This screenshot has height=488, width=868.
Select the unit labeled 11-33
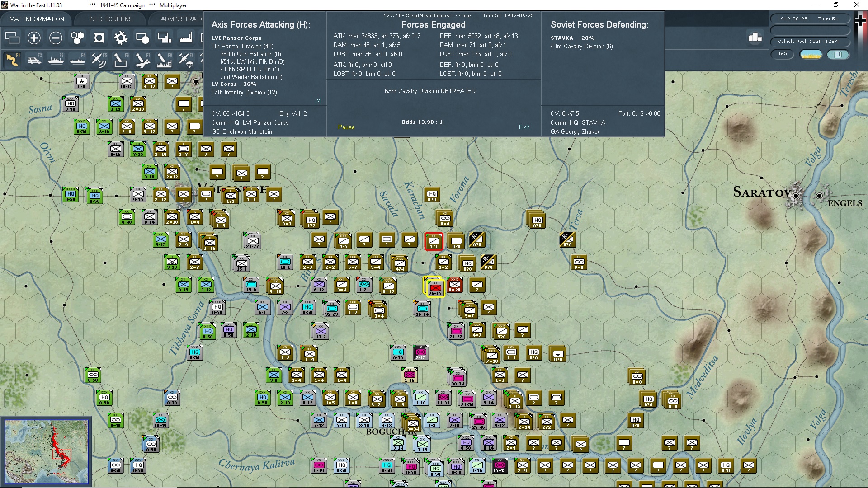coord(443,398)
